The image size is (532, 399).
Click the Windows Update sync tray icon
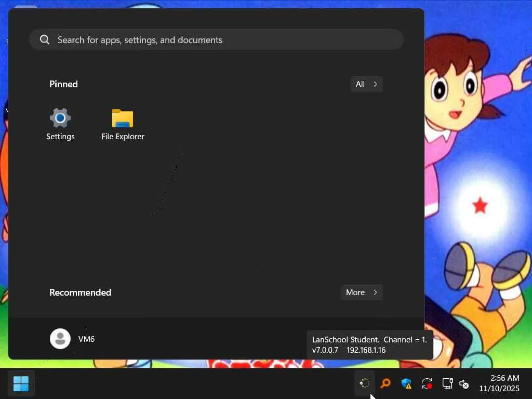click(x=427, y=383)
